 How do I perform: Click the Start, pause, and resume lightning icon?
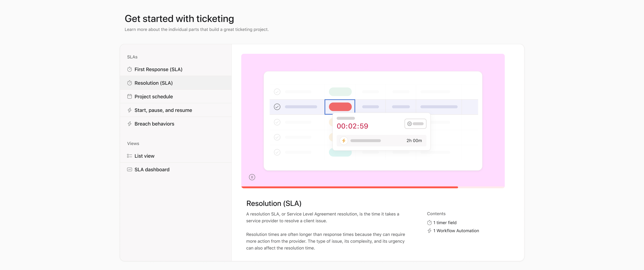tap(129, 110)
